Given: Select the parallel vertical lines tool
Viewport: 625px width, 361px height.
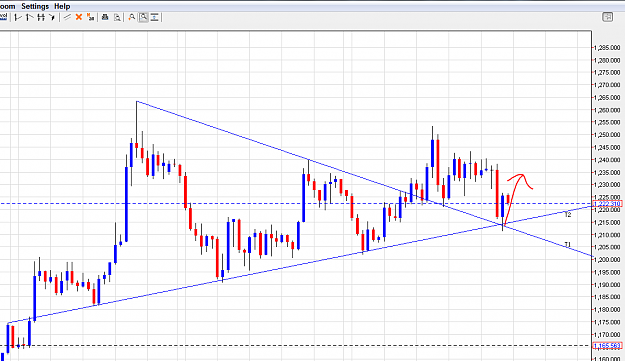Looking at the screenshot, I should tap(41, 17).
